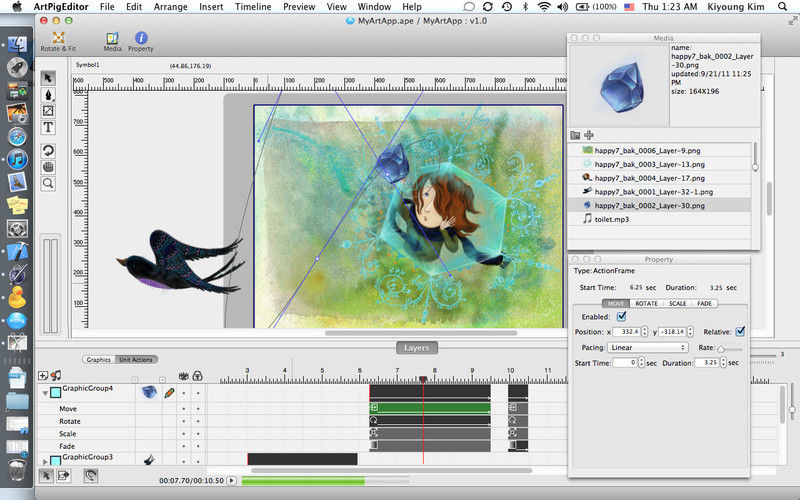Click the Position x input field

coord(627,332)
